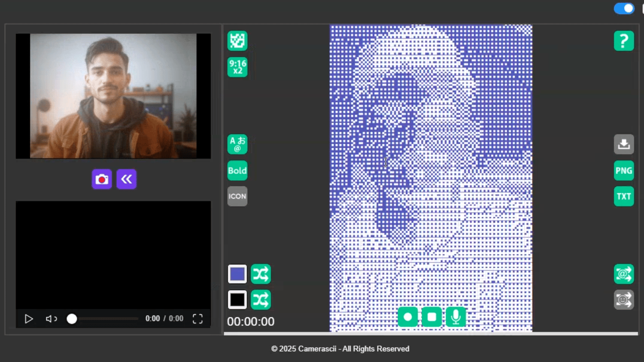Enter fullscreen on the video player
This screenshot has width=644, height=362.
point(197,319)
